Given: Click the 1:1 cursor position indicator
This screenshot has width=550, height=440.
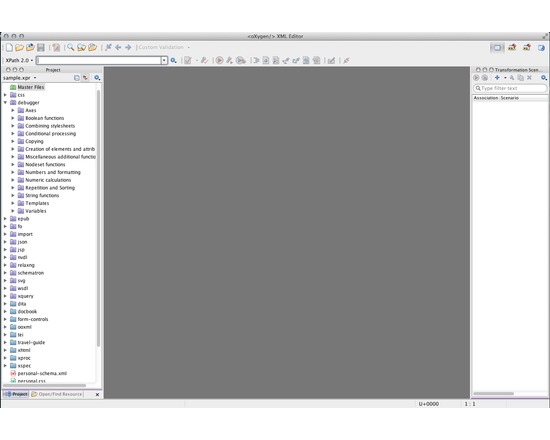Looking at the screenshot, I should point(470,404).
